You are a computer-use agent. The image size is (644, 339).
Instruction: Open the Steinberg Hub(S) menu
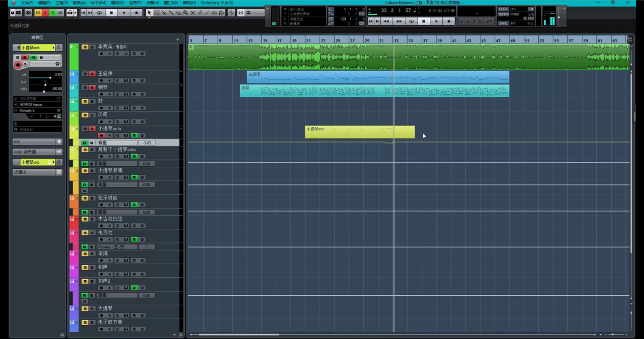(x=217, y=3)
